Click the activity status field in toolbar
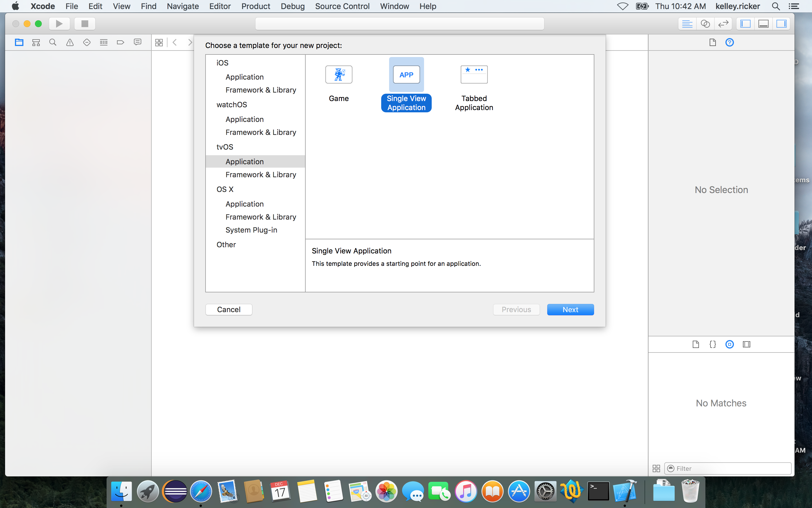This screenshot has height=508, width=812. point(400,23)
